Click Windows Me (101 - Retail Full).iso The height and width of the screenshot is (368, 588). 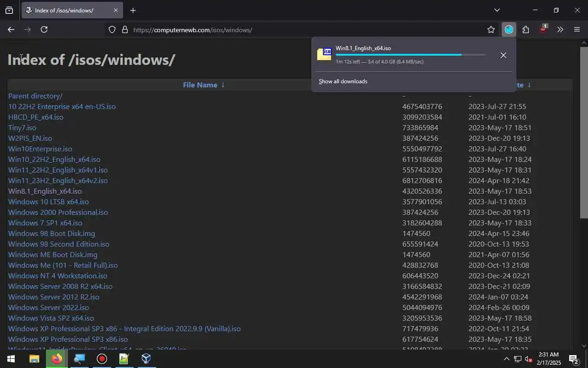63,265
